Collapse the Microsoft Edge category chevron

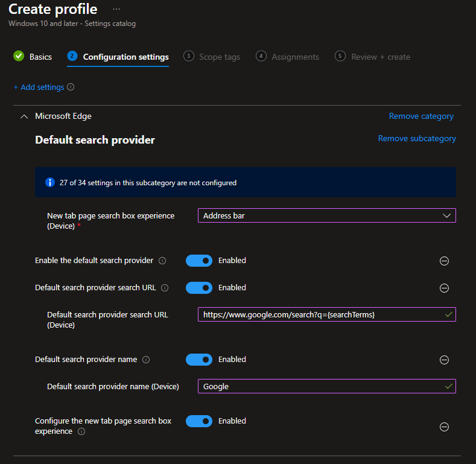[x=24, y=116]
